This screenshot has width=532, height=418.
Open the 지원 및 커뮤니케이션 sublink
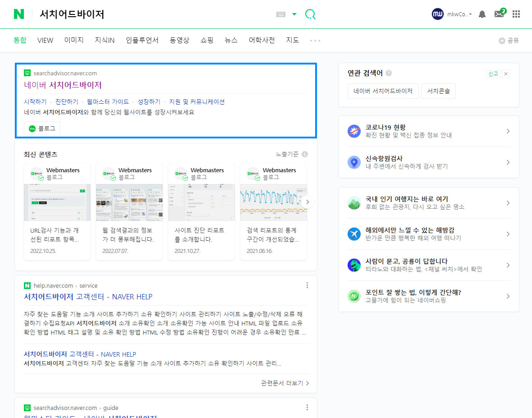pyautogui.click(x=197, y=102)
